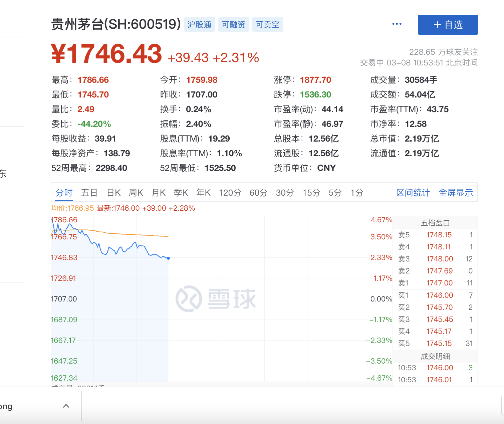Click the 10:53 trade at 1746.01

point(435,380)
